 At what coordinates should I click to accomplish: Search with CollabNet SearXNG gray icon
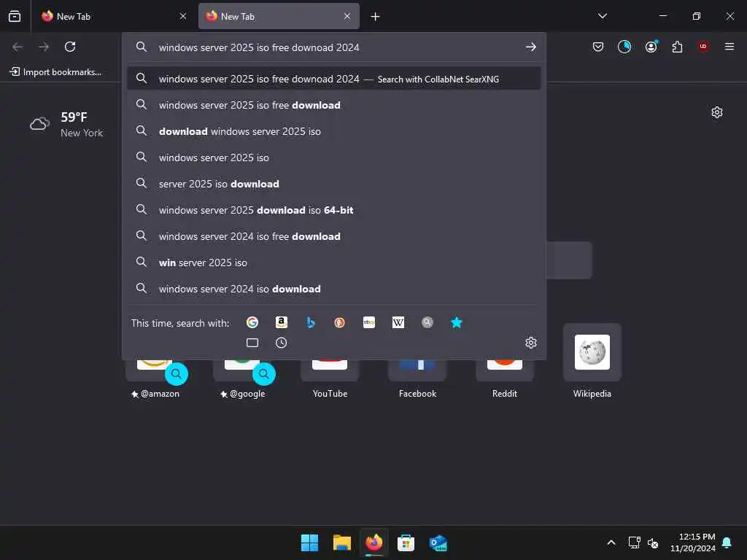click(x=427, y=322)
